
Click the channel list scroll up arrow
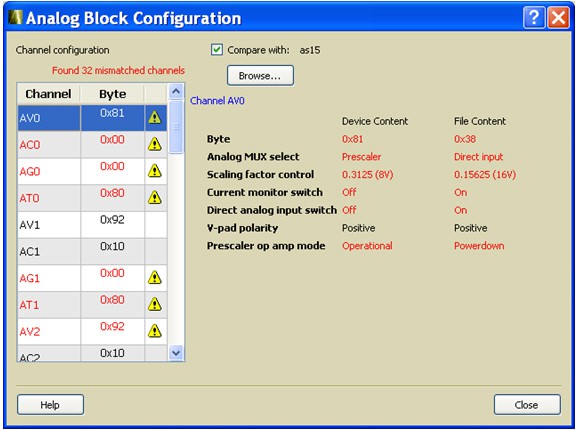point(176,91)
